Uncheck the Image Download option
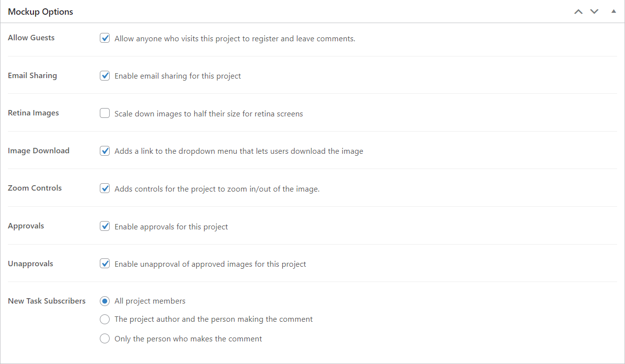Viewport: 625px width, 364px height. click(x=105, y=151)
